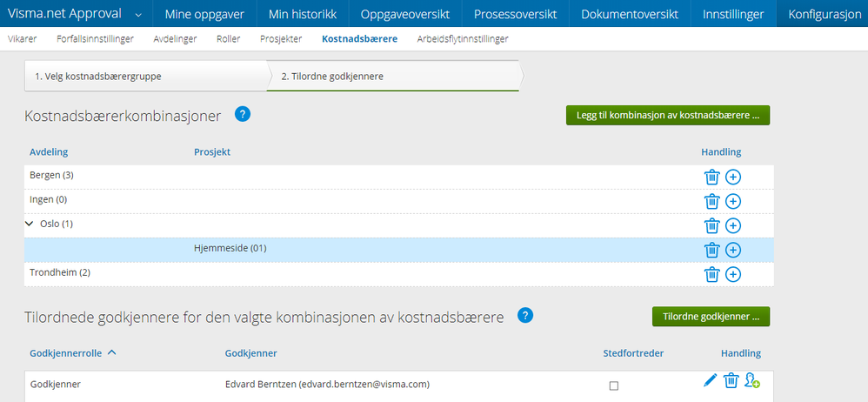Edit approver Edvard Berntzen with pencil icon
The image size is (868, 402).
coord(710,380)
